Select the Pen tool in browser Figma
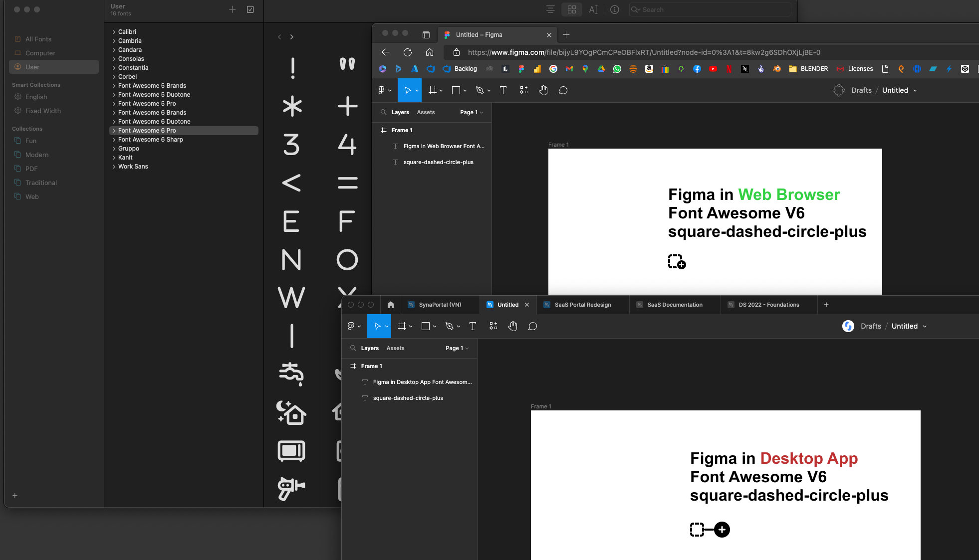This screenshot has height=560, width=979. click(x=480, y=90)
